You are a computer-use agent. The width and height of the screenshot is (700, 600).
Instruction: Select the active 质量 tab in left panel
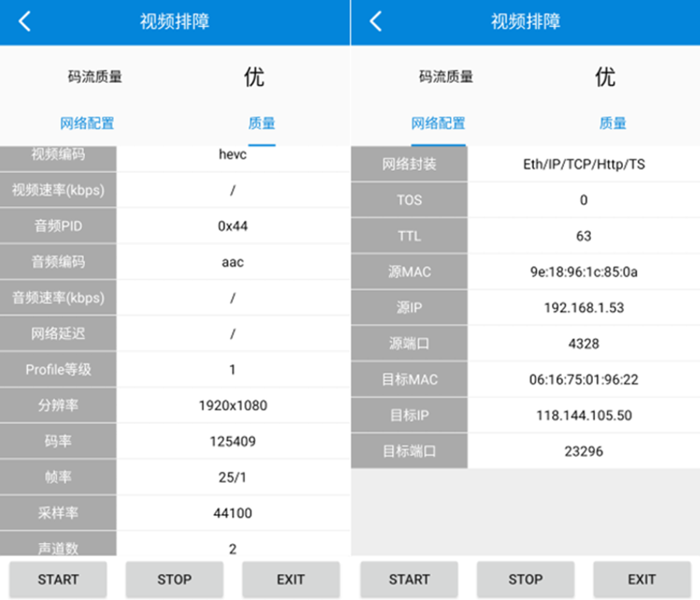tap(261, 123)
